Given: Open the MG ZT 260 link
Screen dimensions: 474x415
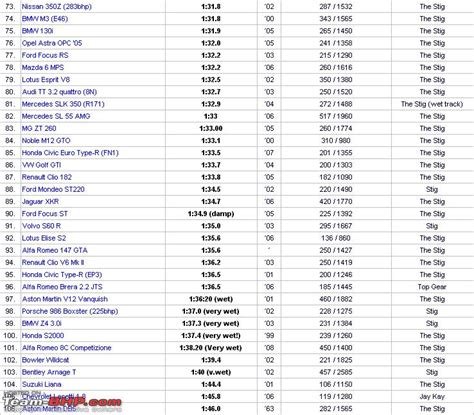Looking at the screenshot, I should point(39,128).
